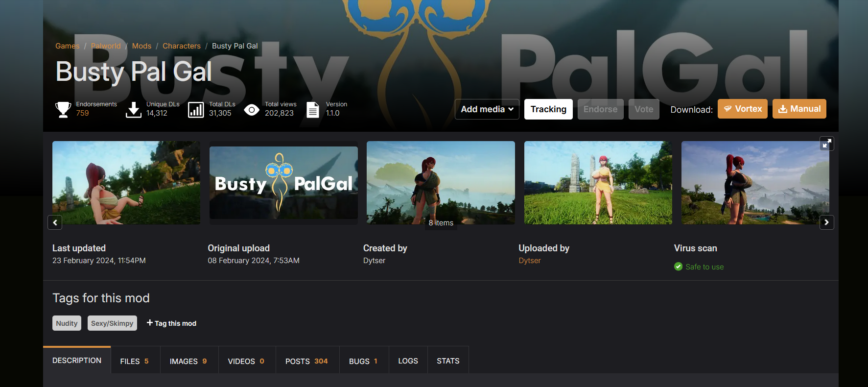Open uploader Dytser's profile link
This screenshot has width=868, height=387.
[530, 261]
